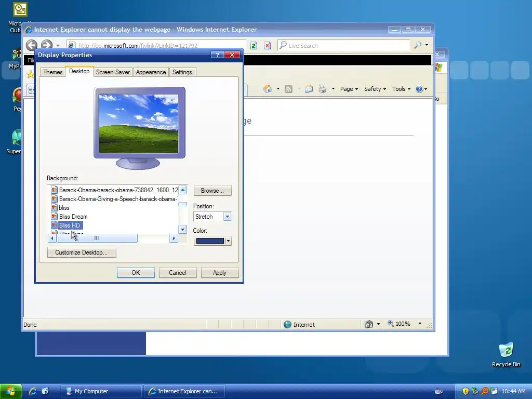The image size is (532, 399).
Task: Click the Read Mail icon in IE toolbar
Action: [x=309, y=89]
